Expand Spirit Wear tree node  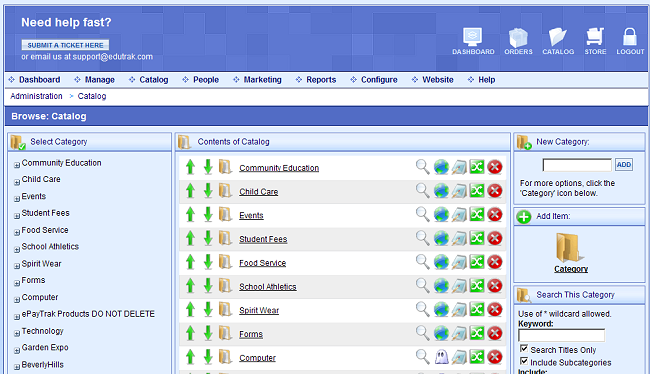tap(17, 266)
